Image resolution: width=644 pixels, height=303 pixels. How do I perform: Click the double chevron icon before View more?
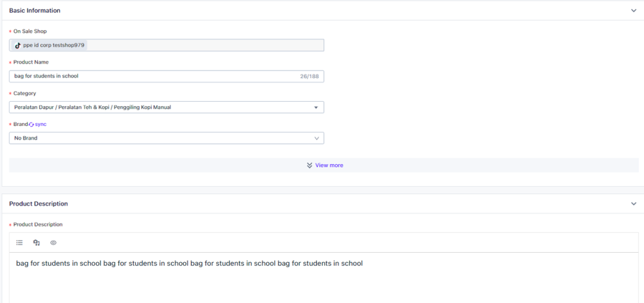pyautogui.click(x=309, y=165)
